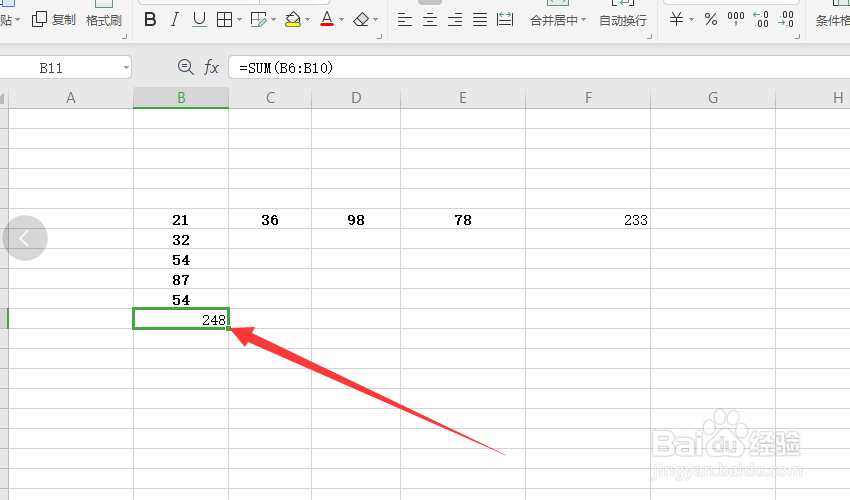The image size is (850, 500).
Task: Select column F header
Action: point(588,98)
